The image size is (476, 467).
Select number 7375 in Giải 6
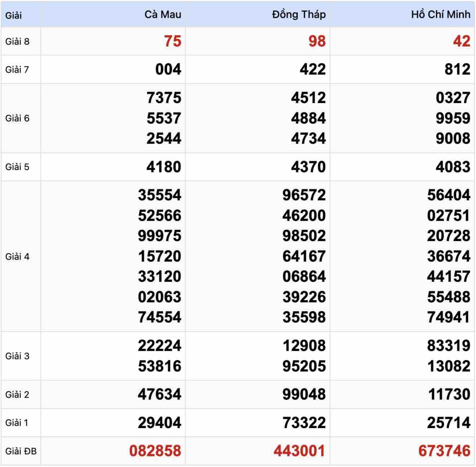click(x=164, y=98)
